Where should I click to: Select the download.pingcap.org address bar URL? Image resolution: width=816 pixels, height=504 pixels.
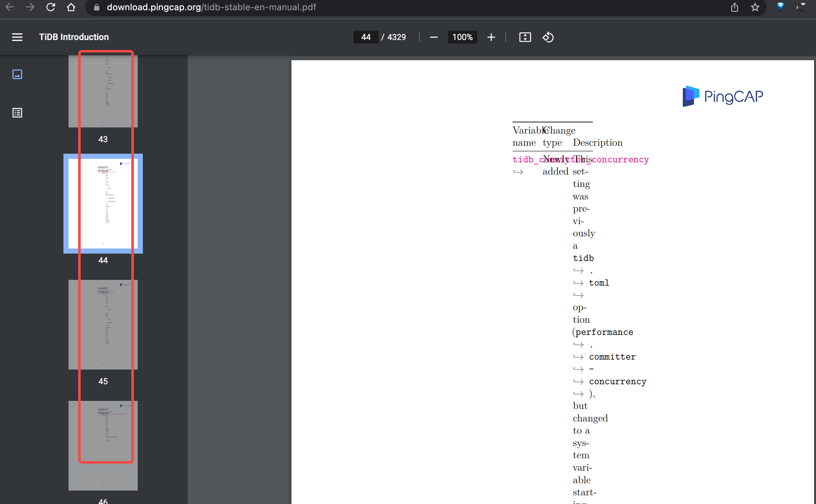click(x=211, y=7)
